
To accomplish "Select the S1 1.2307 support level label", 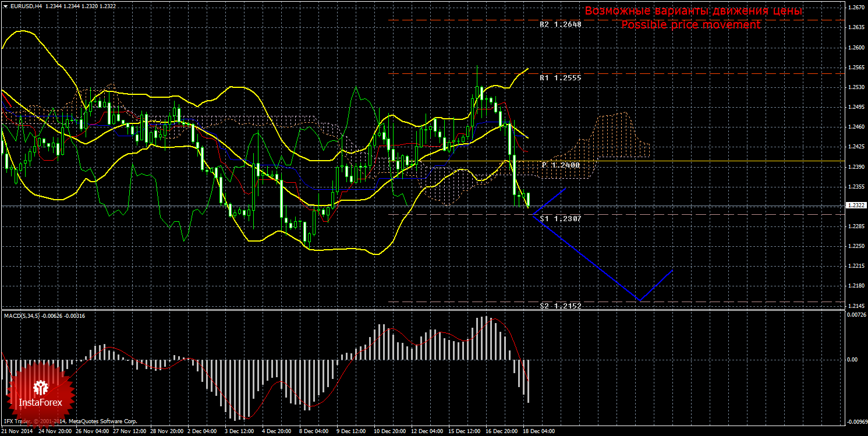I will (560, 218).
